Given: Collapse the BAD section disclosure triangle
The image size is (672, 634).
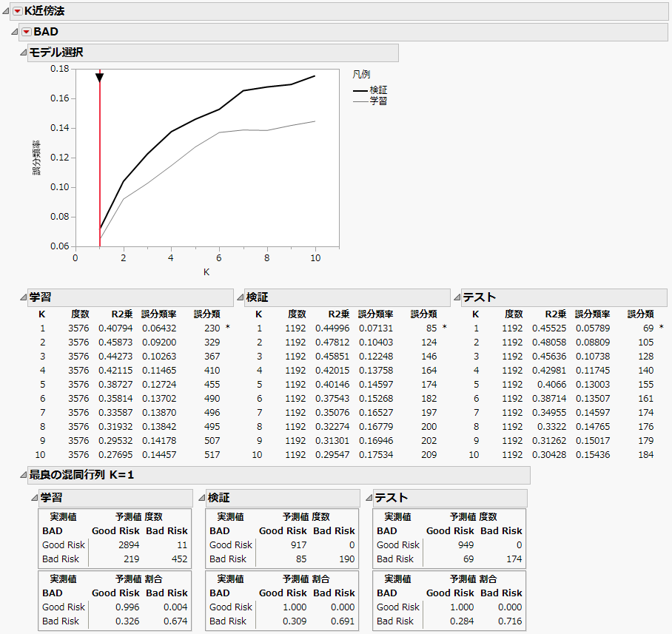Looking at the screenshot, I should [15, 32].
